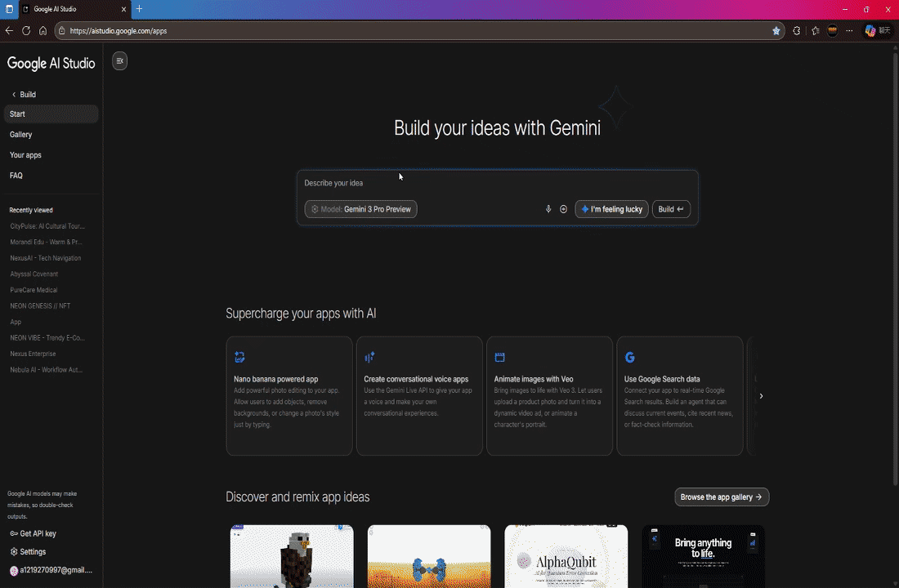Open the orange desert app thumbnail
Image resolution: width=899 pixels, height=588 pixels.
coord(429,556)
